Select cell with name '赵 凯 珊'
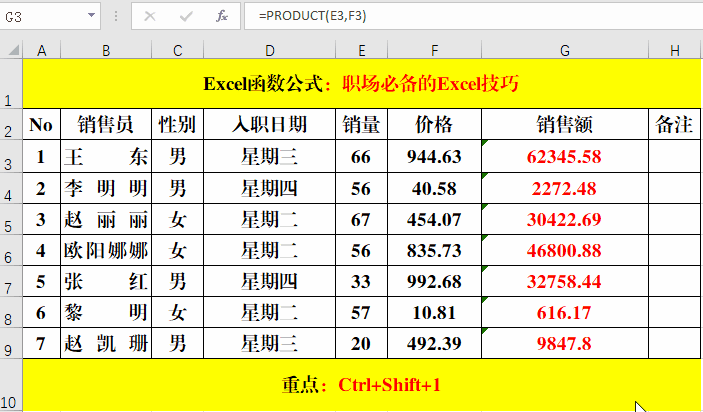The height and width of the screenshot is (412, 703). coord(106,343)
